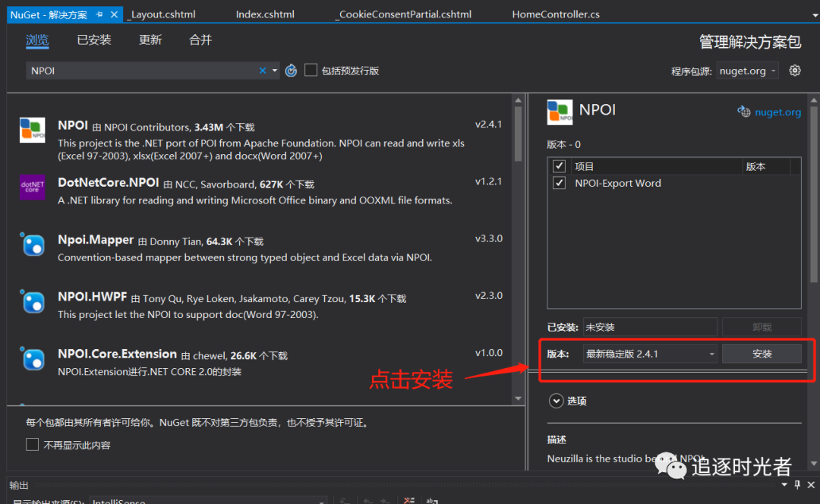Image resolution: width=820 pixels, height=504 pixels.
Task: Clear the NPOI search text with the X
Action: click(x=263, y=71)
